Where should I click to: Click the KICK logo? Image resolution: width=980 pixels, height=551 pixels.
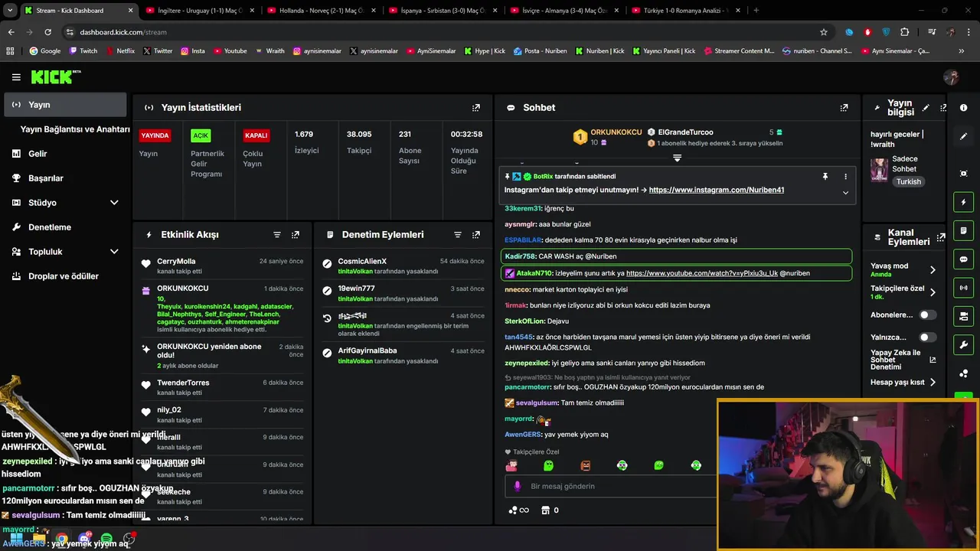[55, 77]
